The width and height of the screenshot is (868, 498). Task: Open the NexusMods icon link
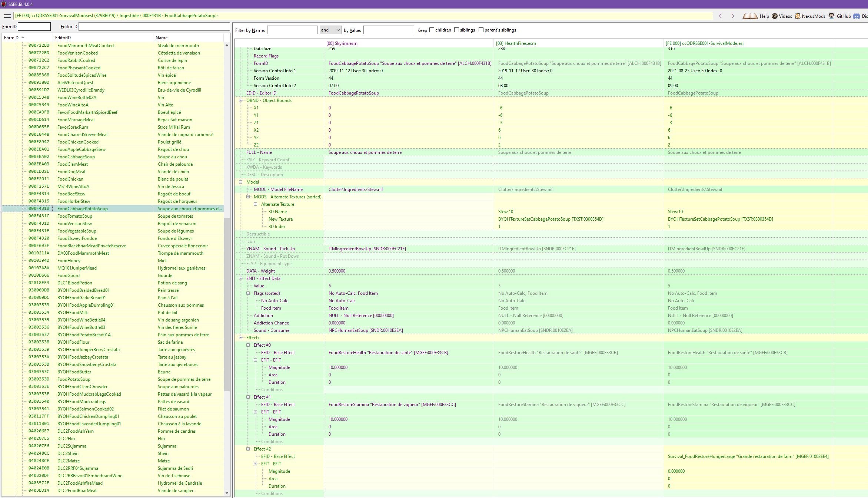(x=797, y=16)
